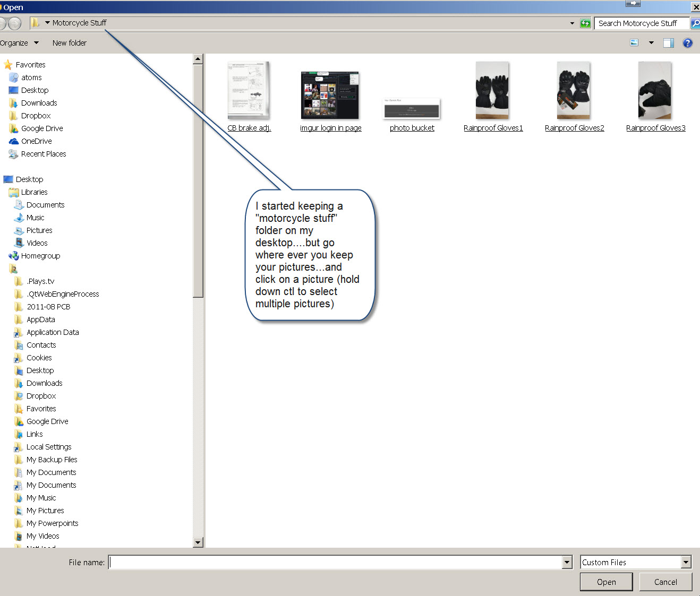Select Favorites in navigation pane
The height and width of the screenshot is (596, 700).
pos(30,65)
